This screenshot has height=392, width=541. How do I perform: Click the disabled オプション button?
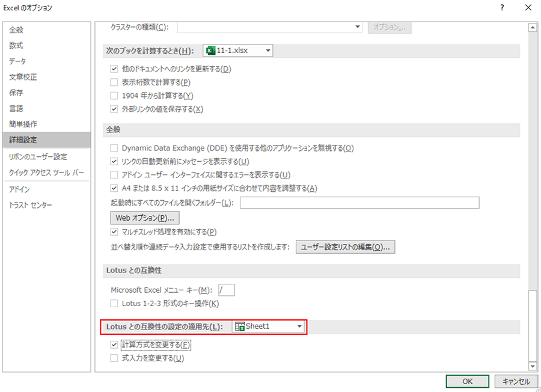pyautogui.click(x=390, y=27)
